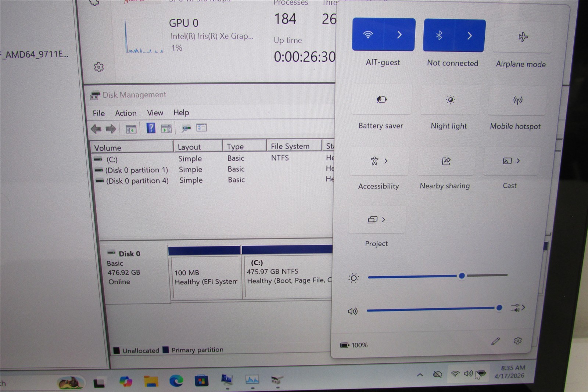The image size is (588, 392).
Task: Mute volume via speaker icon in quick panel
Action: [352, 311]
